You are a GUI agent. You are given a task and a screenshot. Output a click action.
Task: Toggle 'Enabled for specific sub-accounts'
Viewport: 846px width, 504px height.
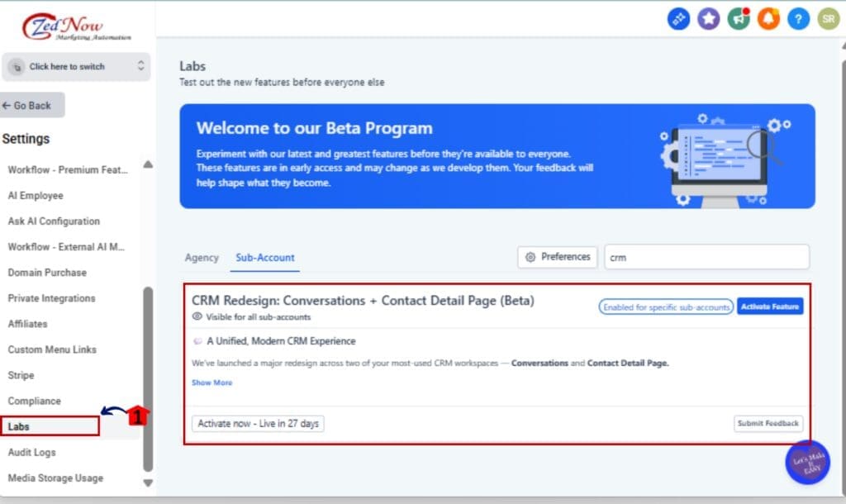click(664, 306)
